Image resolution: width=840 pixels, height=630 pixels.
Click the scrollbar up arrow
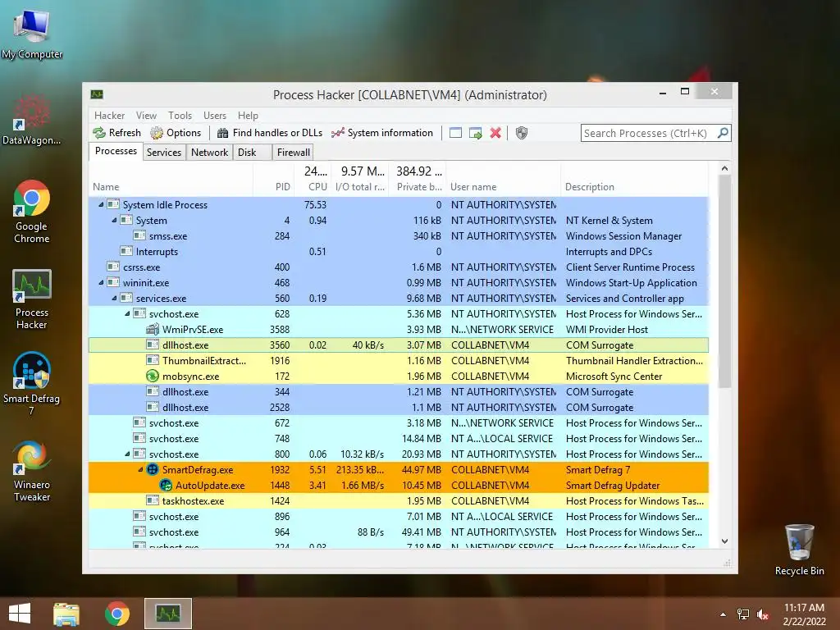coord(724,168)
